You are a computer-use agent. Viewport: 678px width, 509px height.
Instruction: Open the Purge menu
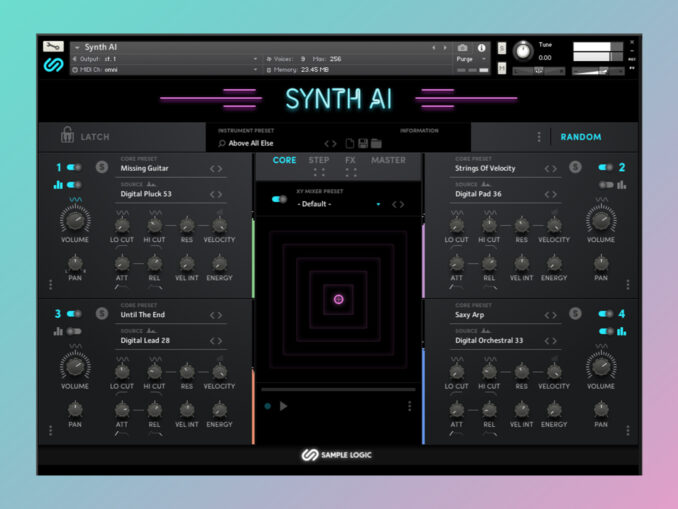471,59
